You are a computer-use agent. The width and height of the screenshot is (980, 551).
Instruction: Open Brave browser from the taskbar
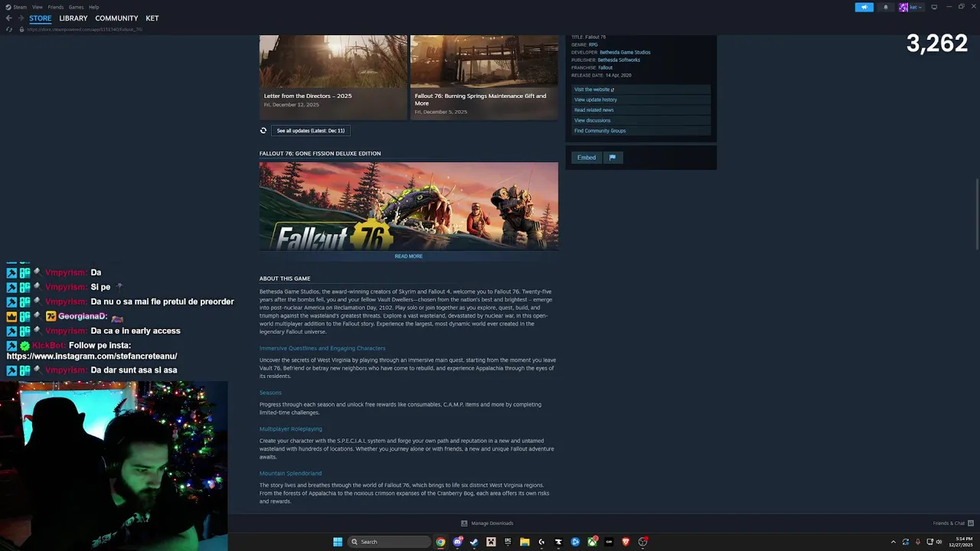coord(626,542)
